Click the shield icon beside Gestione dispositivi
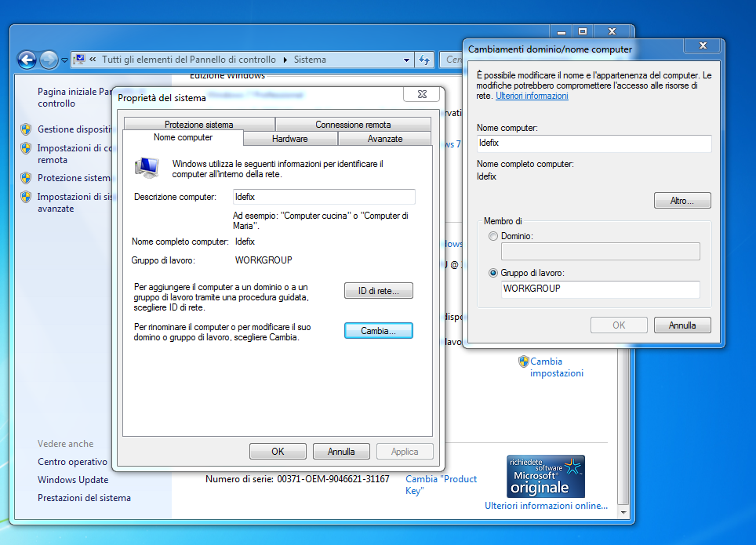Screen dimensions: 756x545 coord(26,129)
